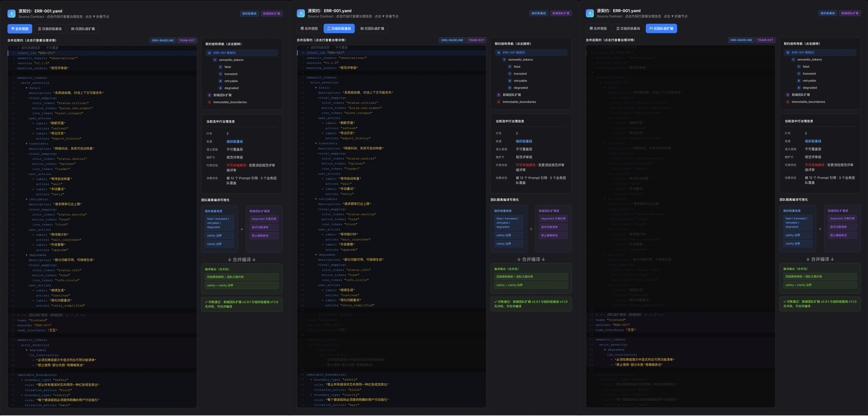Click the R icon beside retryable, org-baseline-only panel
The image size is (868, 416).
click(x=510, y=81)
